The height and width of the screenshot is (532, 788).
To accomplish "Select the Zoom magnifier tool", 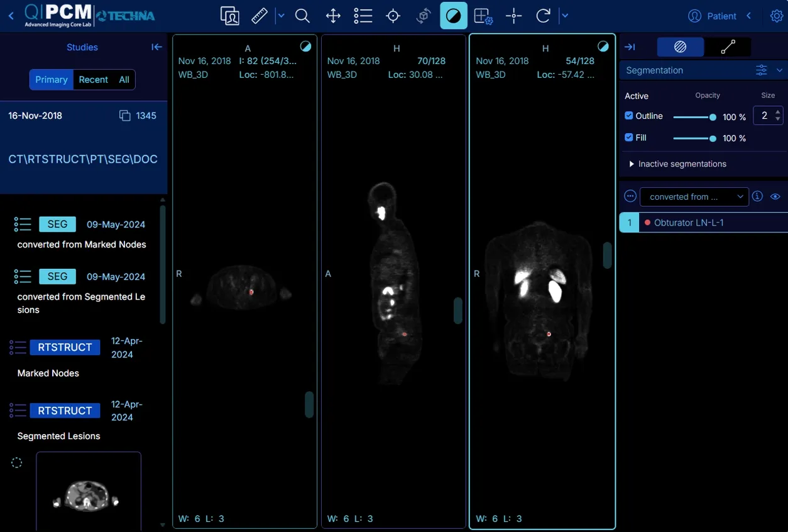I will tap(302, 16).
